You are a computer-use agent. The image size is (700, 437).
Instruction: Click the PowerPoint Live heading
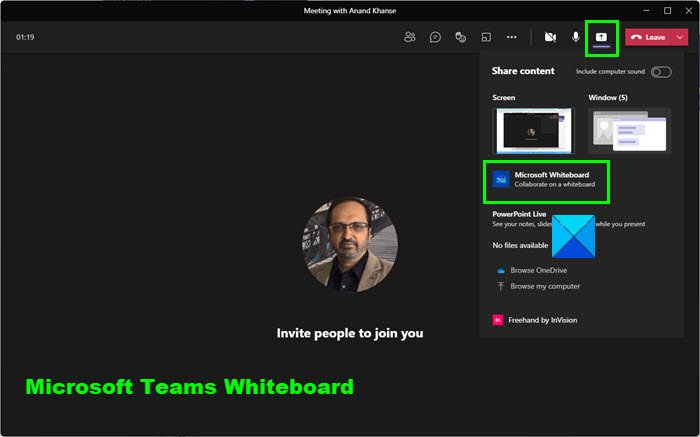[519, 214]
